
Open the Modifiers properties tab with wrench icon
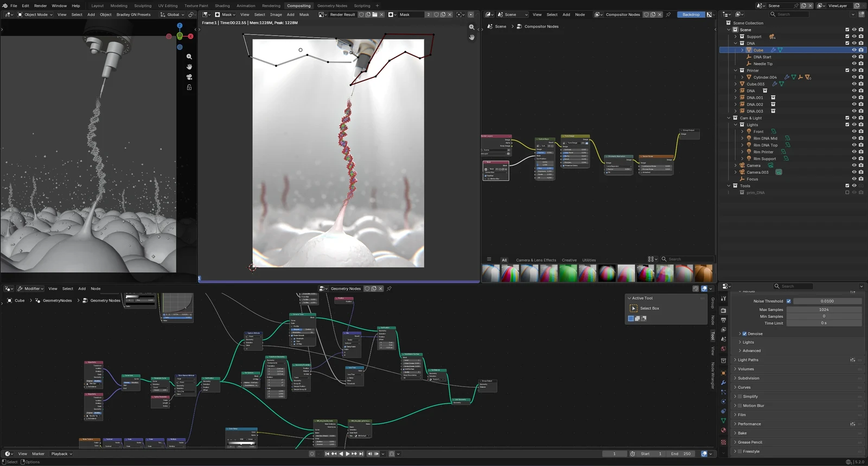click(x=723, y=382)
